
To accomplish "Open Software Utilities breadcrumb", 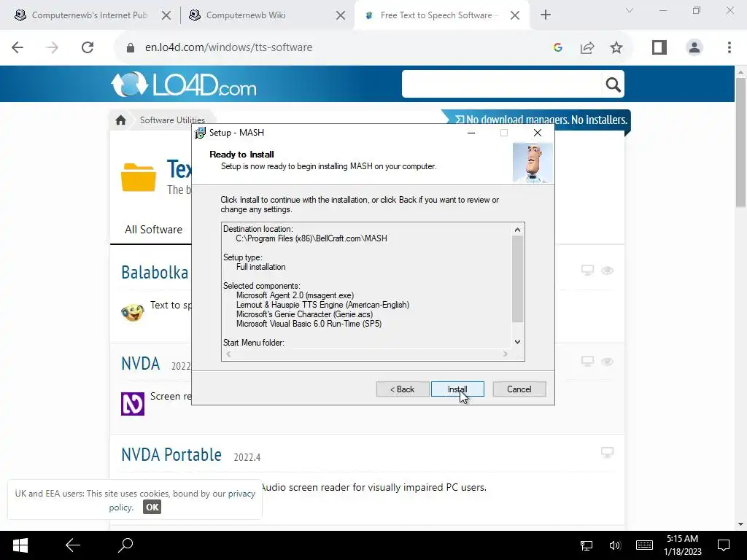I will click(172, 120).
